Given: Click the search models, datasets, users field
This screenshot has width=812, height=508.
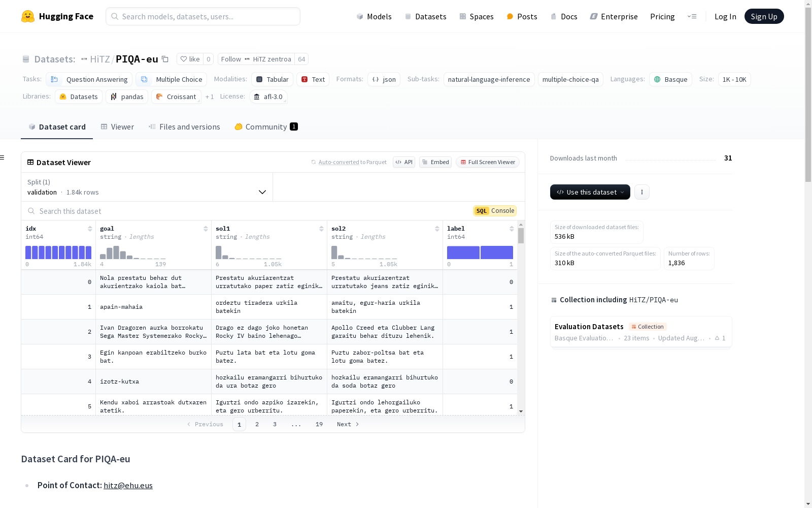Looking at the screenshot, I should (x=203, y=16).
